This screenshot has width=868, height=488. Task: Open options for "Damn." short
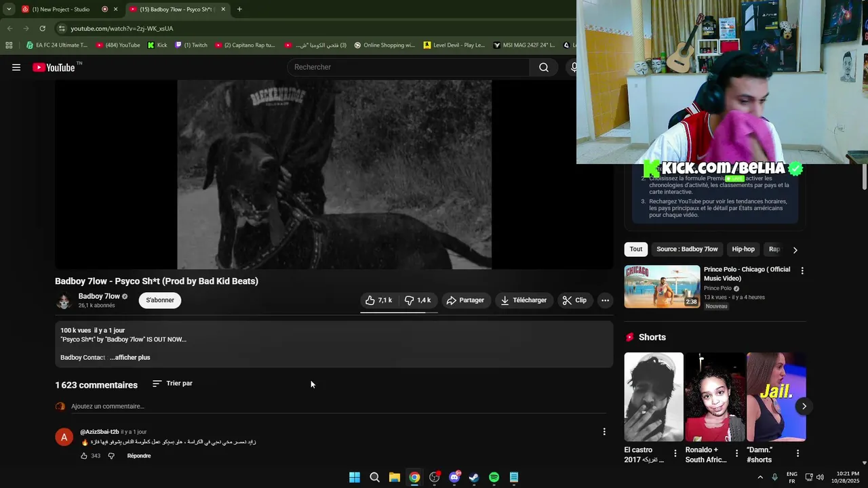tap(797, 453)
